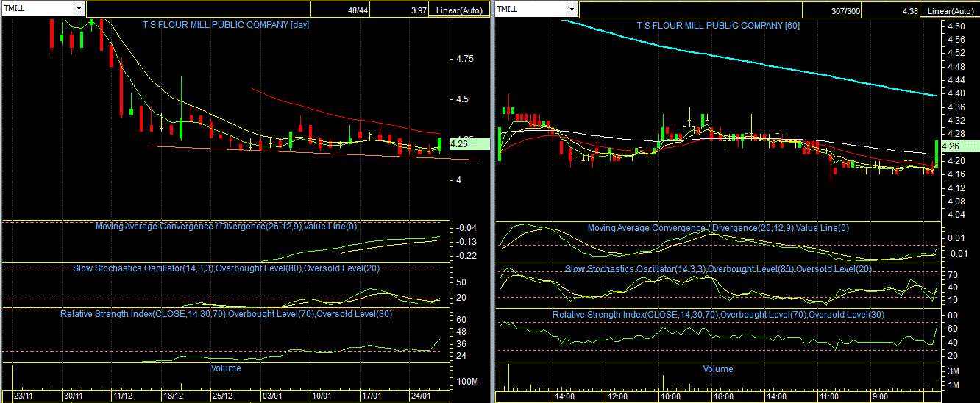
Task: Open the TMILL symbol dropdown in right chart
Action: point(571,8)
